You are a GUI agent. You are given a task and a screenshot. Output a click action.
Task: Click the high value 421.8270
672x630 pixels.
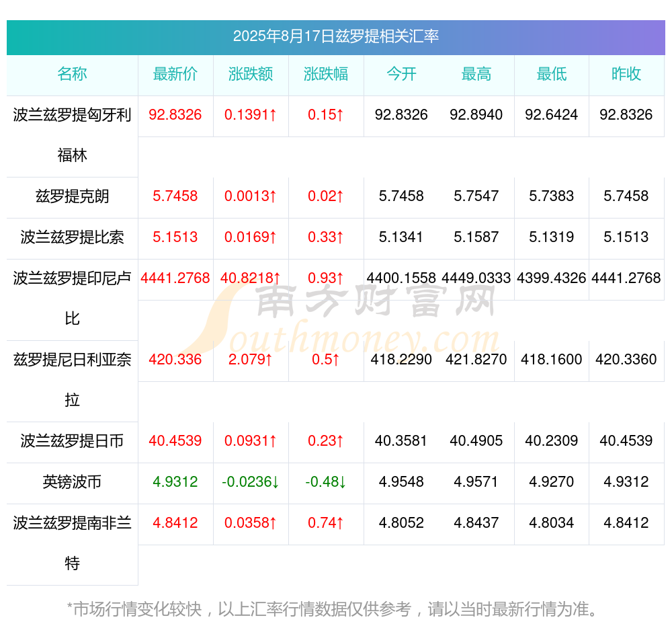click(476, 360)
